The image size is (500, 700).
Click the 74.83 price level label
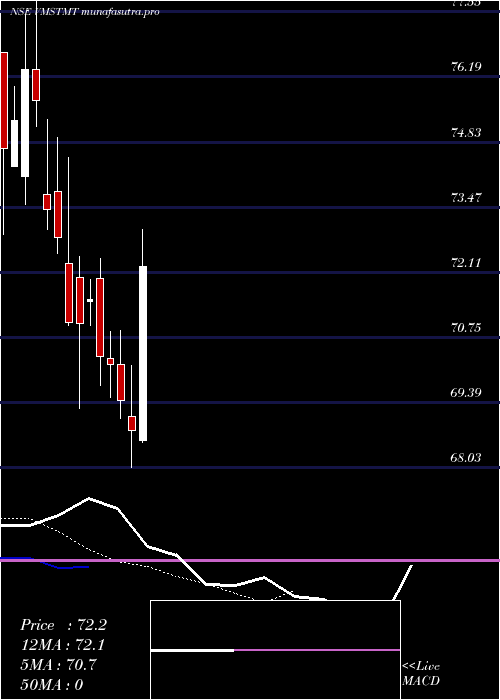(466, 133)
